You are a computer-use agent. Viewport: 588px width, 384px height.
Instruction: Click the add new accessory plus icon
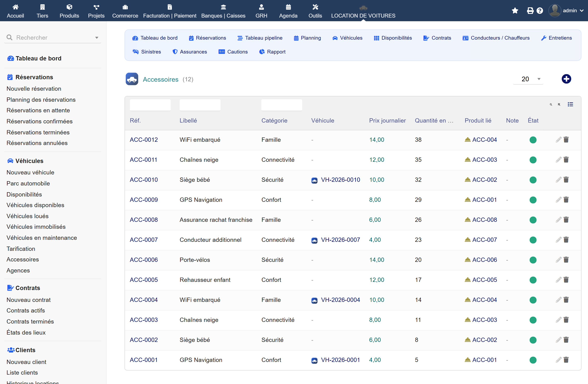click(x=566, y=79)
